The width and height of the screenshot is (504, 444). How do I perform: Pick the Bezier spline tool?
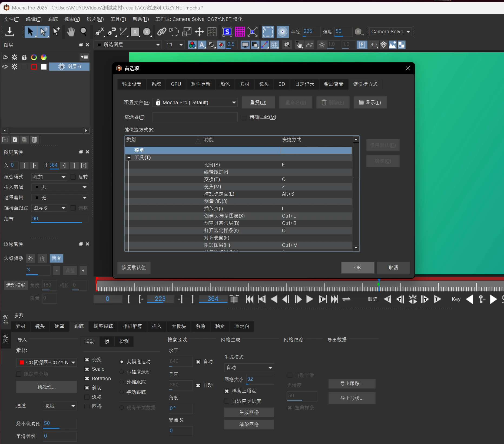pyautogui.click(x=111, y=32)
